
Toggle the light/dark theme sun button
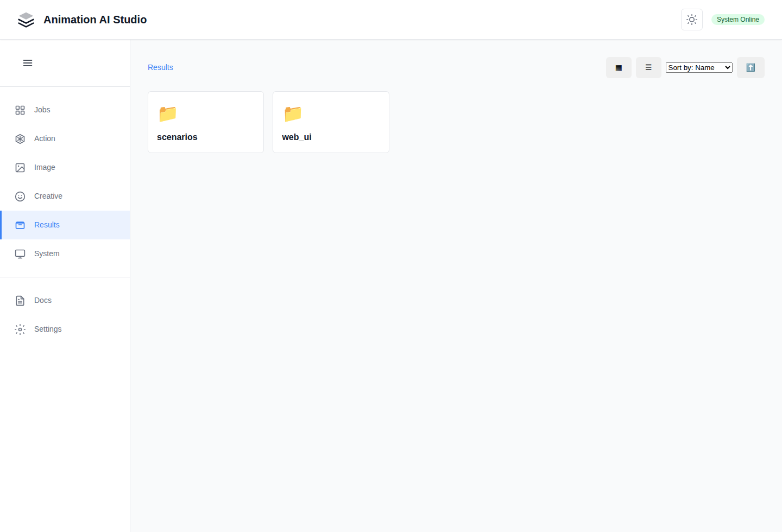click(691, 20)
